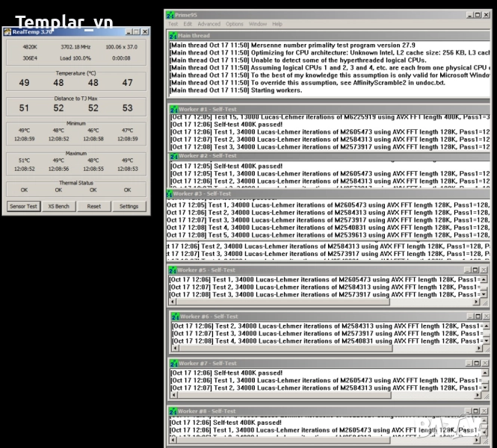Click the Worker #1 window icon
Viewport: 497px width, 448px height.
(x=173, y=108)
